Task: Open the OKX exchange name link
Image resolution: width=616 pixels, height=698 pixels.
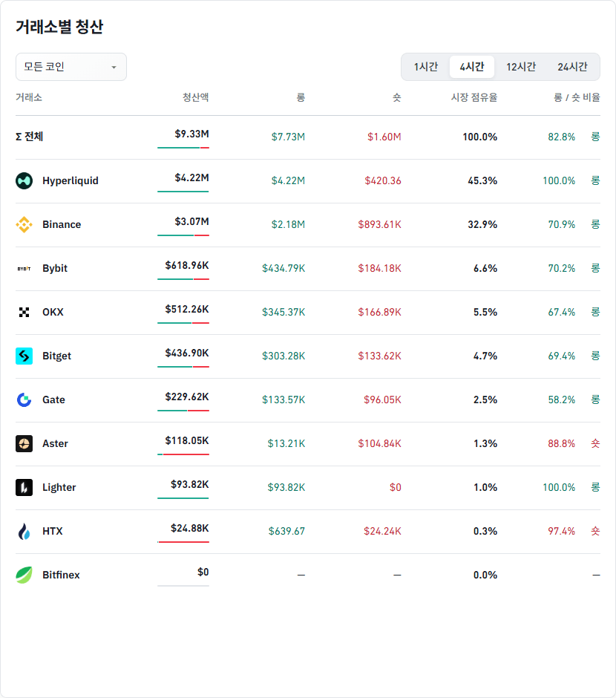Action: coord(53,312)
